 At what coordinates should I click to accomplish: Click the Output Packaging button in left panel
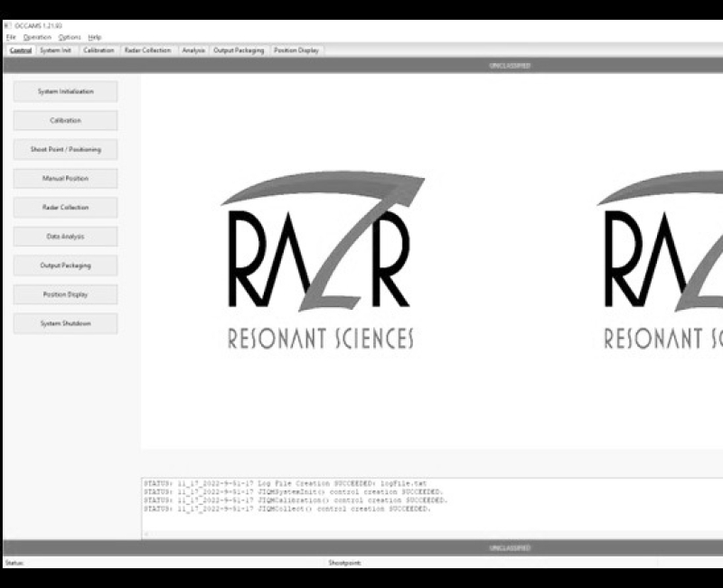pos(65,266)
